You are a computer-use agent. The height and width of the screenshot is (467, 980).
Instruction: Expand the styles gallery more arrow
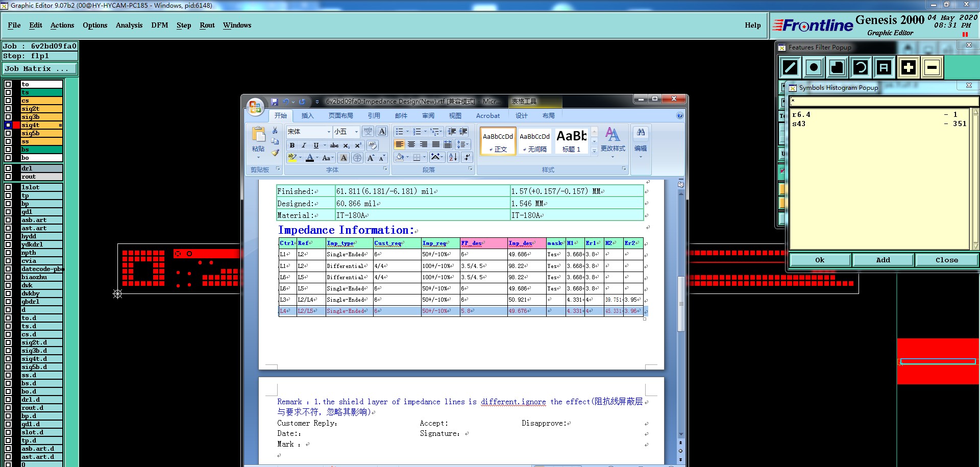click(x=594, y=151)
